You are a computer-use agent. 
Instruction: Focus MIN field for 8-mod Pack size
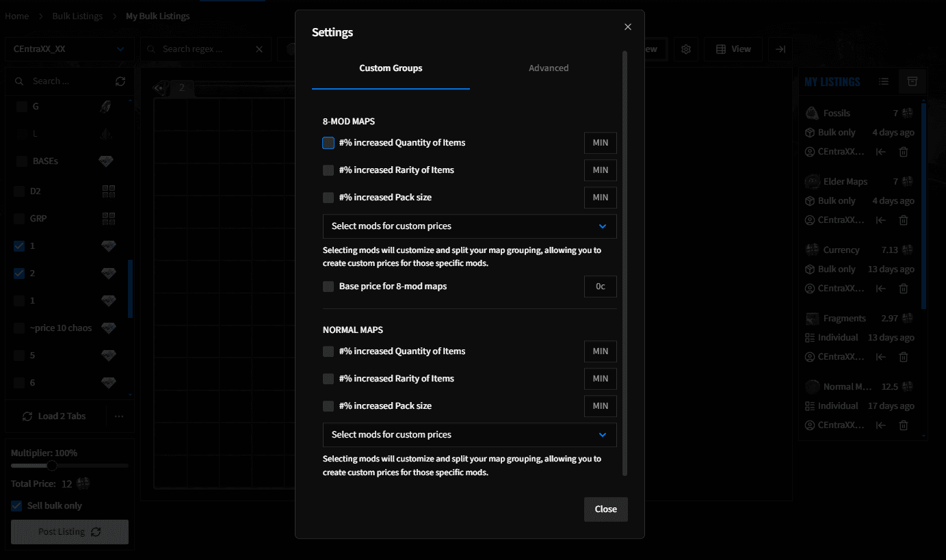[x=600, y=198]
